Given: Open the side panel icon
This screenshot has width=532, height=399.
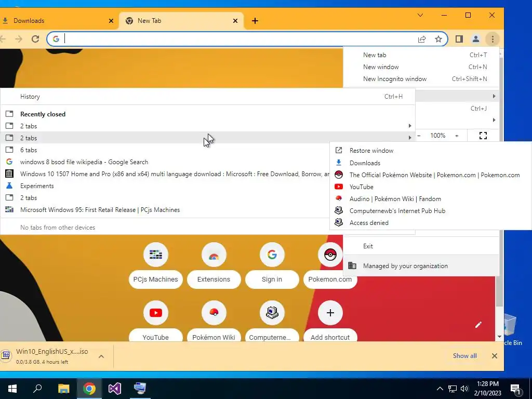Looking at the screenshot, I should [459, 39].
